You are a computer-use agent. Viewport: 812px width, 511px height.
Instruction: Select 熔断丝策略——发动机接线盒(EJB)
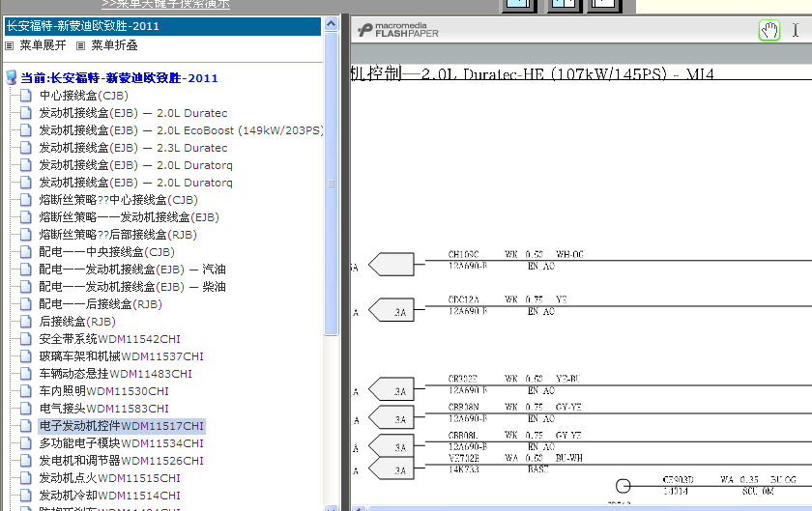click(129, 217)
